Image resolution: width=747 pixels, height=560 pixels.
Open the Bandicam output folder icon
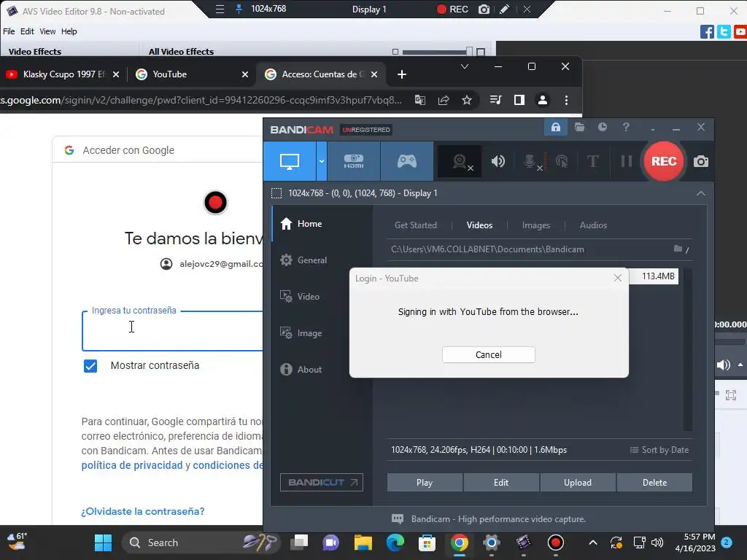coord(579,127)
